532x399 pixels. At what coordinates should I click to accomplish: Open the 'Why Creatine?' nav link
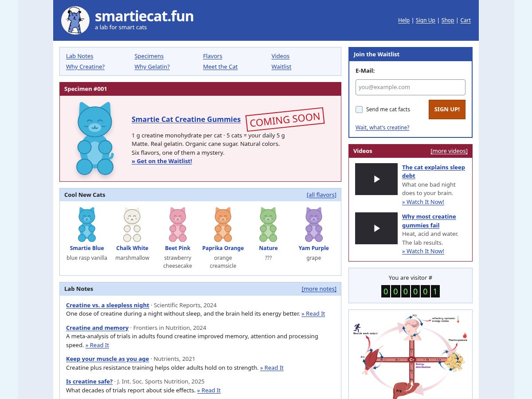(x=85, y=67)
